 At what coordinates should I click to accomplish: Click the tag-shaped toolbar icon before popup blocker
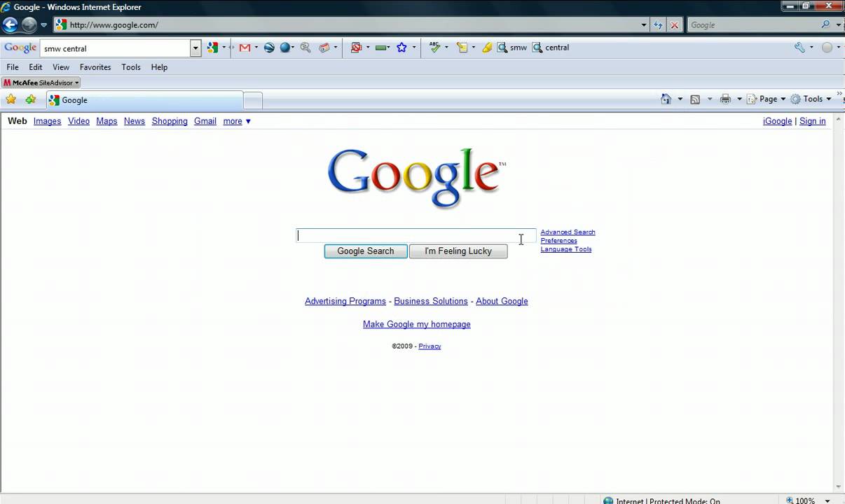[324, 48]
